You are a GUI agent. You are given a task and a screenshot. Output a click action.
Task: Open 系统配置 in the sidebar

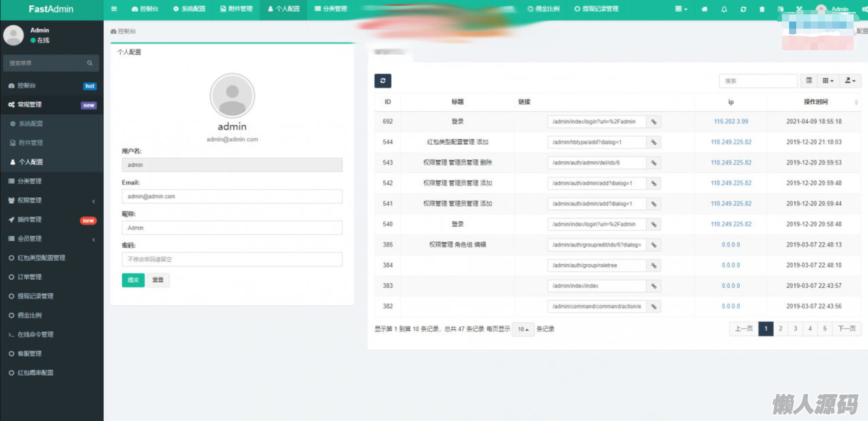pos(52,124)
